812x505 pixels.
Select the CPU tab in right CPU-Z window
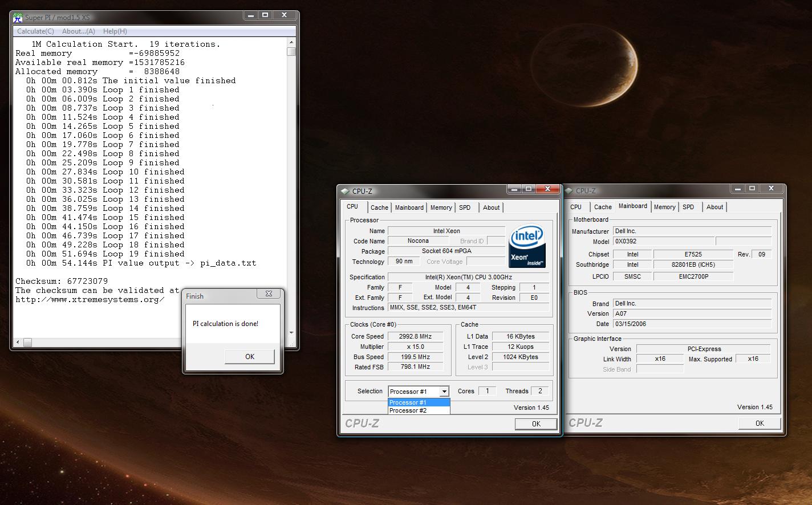point(576,207)
